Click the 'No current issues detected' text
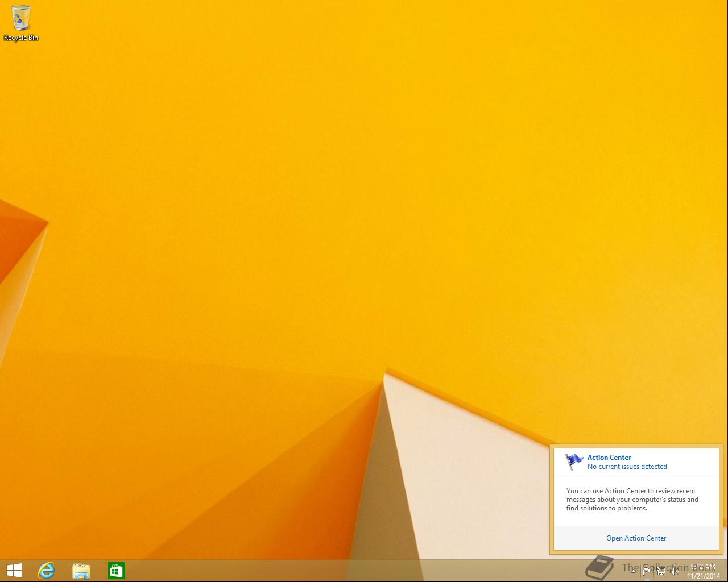The image size is (728, 582). point(627,467)
